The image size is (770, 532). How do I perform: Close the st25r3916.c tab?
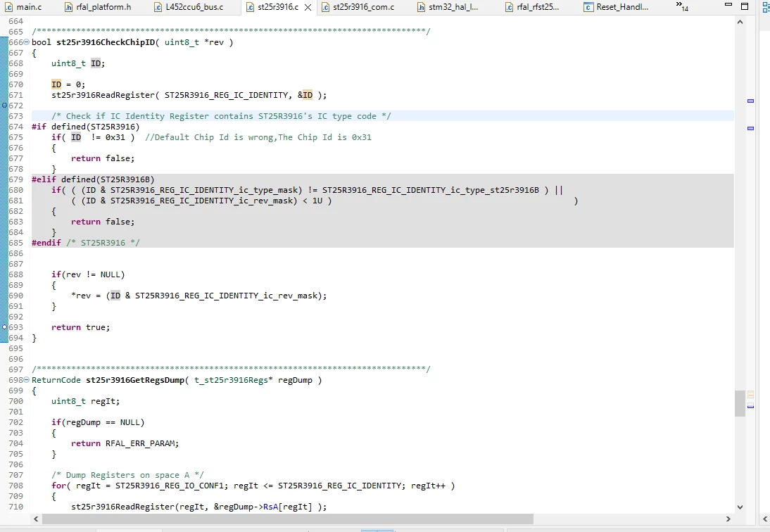tap(308, 7)
